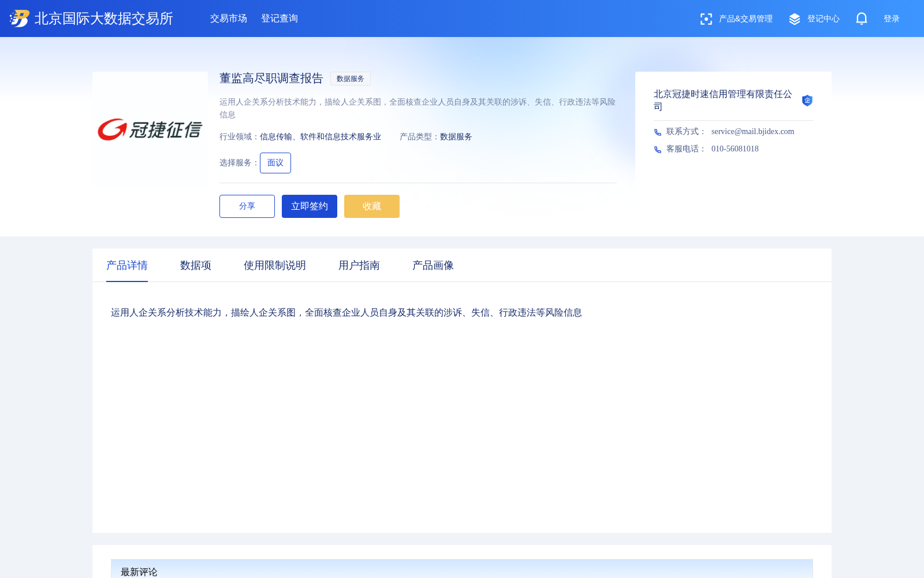Click the Beijing data exchange logo icon

[x=20, y=18]
